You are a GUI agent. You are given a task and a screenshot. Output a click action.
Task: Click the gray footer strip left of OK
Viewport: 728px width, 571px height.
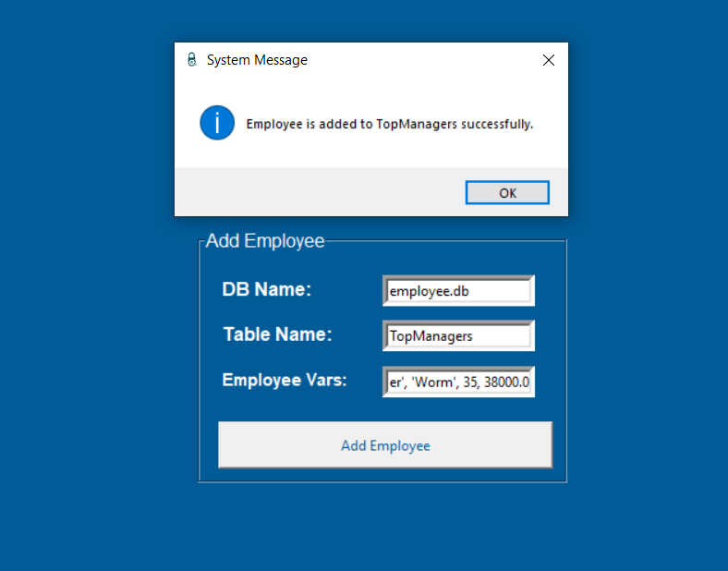tap(314, 192)
